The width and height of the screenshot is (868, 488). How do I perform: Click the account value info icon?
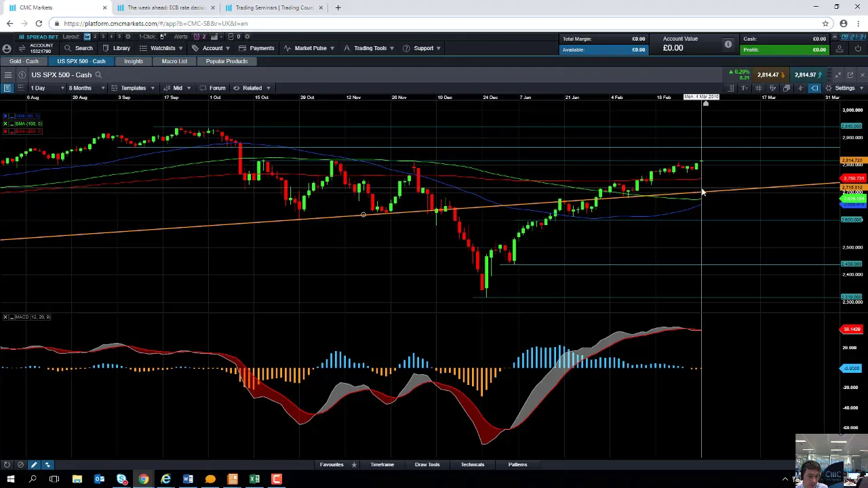click(728, 45)
